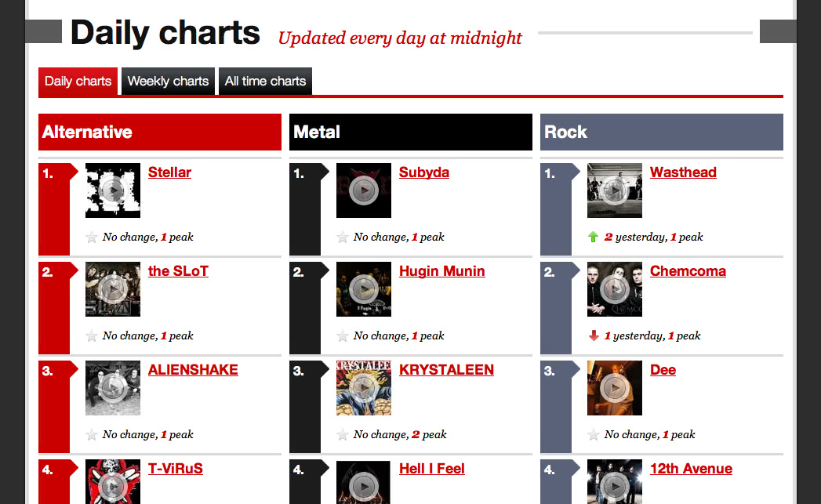Screen dimensions: 821x504
Task: Star the ALIENSHAKE chart entry
Action: (92, 434)
